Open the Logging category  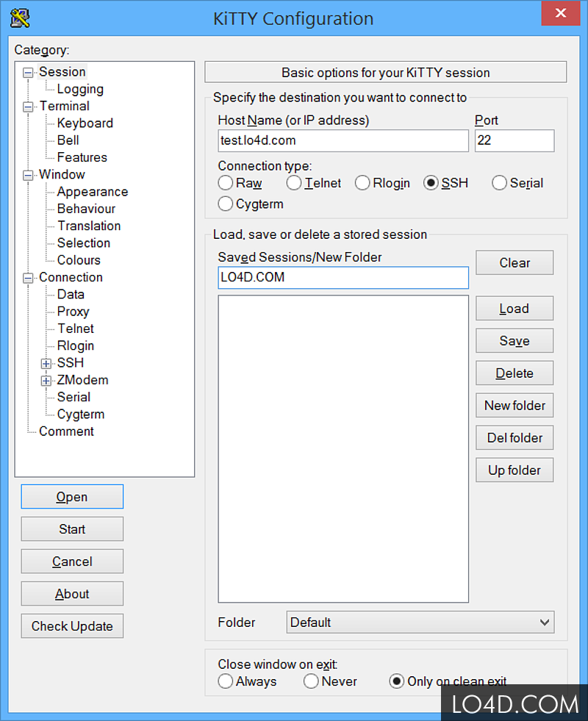pyautogui.click(x=80, y=89)
